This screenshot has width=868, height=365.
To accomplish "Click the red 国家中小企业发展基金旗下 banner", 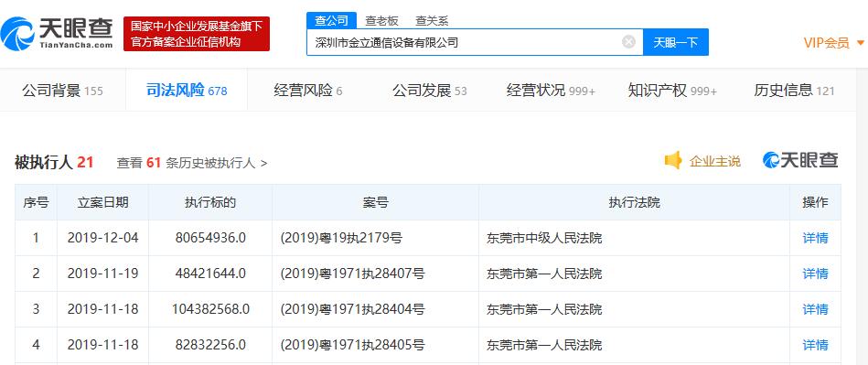I will [197, 34].
